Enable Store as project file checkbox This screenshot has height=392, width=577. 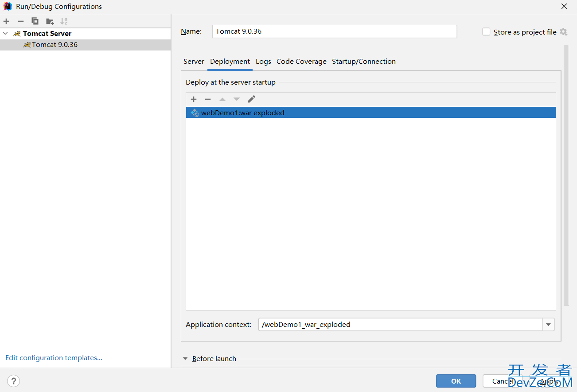[x=486, y=32]
